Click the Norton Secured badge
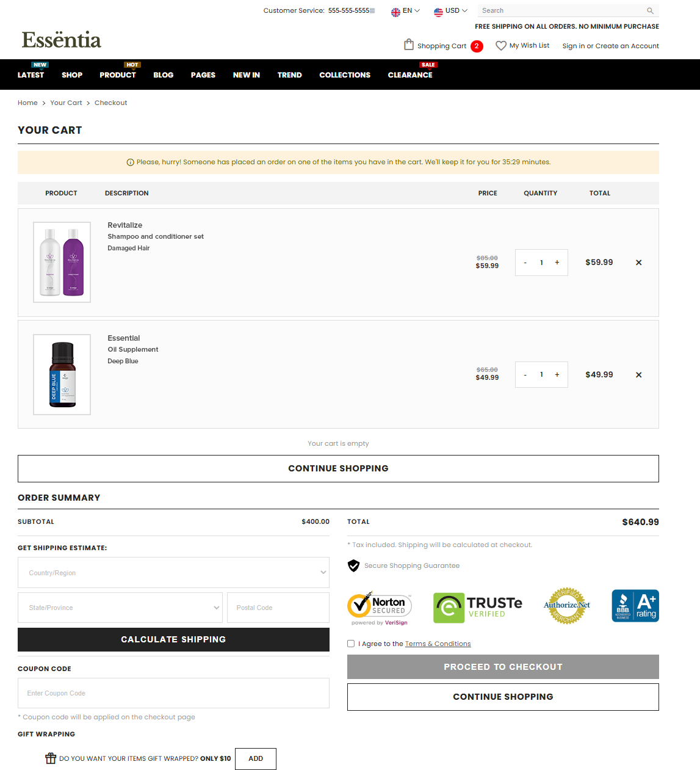 (380, 608)
